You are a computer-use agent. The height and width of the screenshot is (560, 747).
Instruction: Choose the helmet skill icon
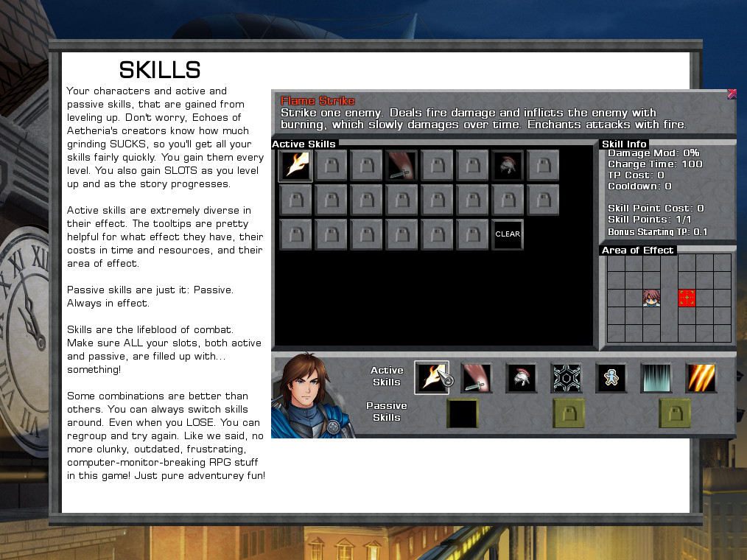[521, 377]
